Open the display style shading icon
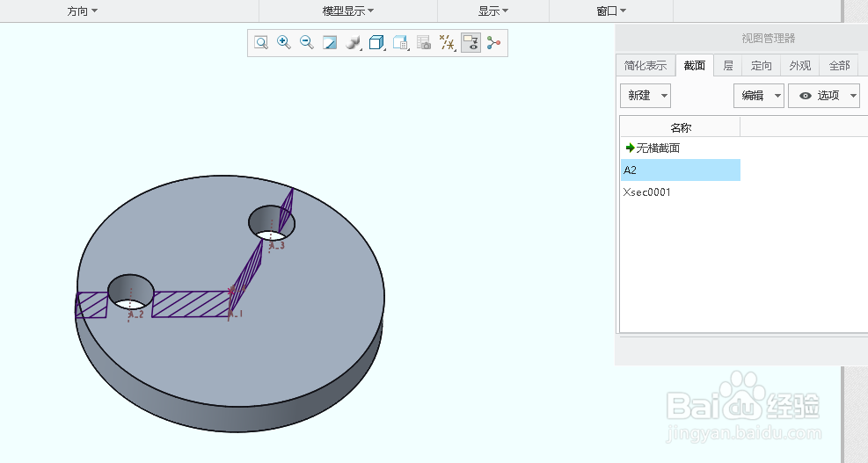 [x=354, y=42]
